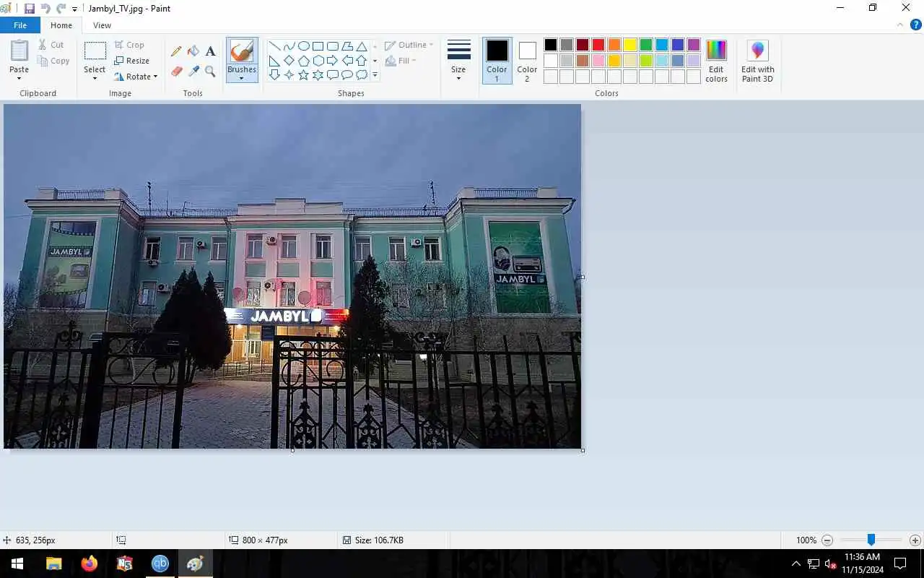This screenshot has width=924, height=578.
Task: Click the Cut button
Action: pyautogui.click(x=51, y=45)
